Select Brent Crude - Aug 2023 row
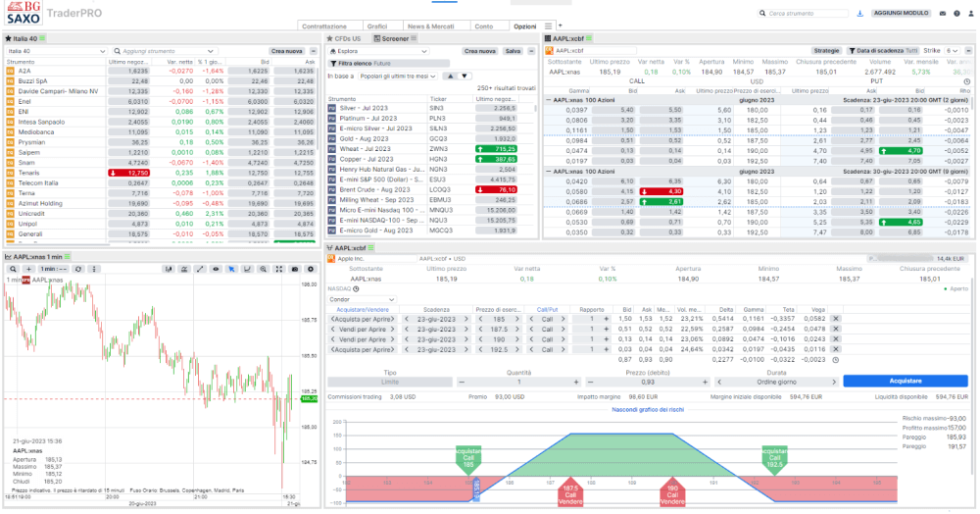This screenshot has width=980, height=514. point(431,190)
